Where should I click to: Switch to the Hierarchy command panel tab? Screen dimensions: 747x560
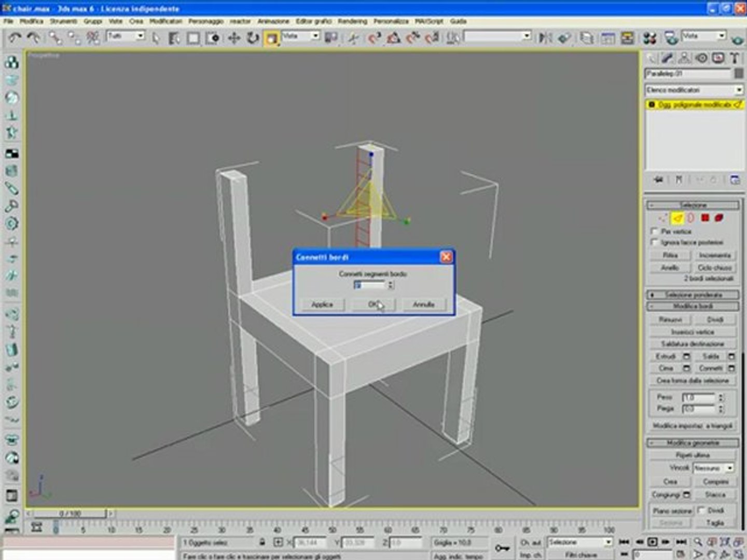pyautogui.click(x=685, y=58)
